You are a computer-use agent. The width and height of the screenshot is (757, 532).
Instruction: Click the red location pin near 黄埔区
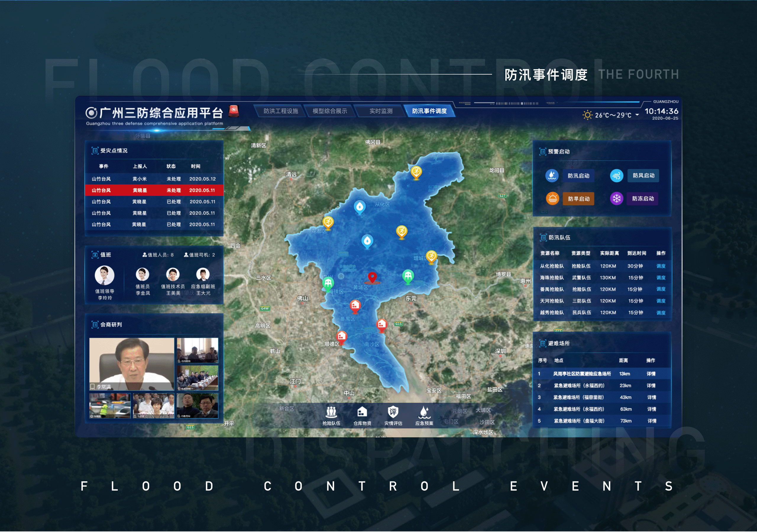tap(372, 277)
